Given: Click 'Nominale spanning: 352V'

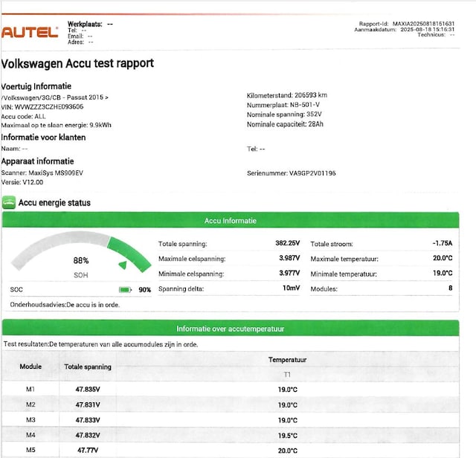Looking at the screenshot, I should (x=284, y=115).
